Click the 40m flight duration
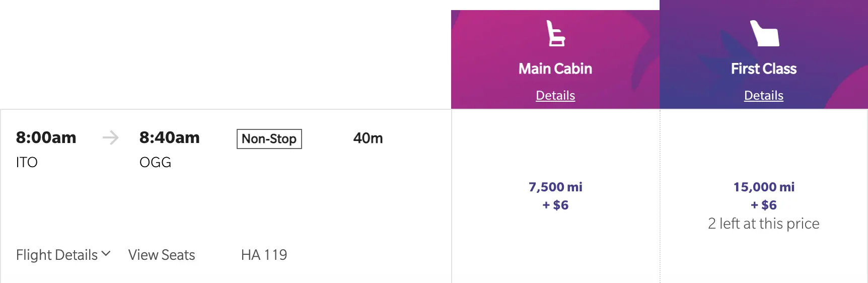 (368, 138)
